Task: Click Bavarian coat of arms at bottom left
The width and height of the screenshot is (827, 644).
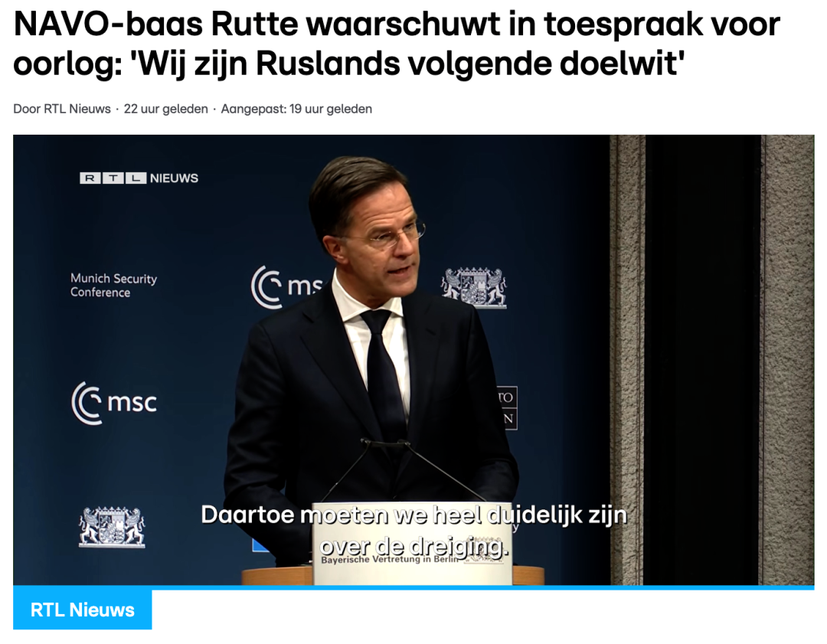Action: click(112, 527)
